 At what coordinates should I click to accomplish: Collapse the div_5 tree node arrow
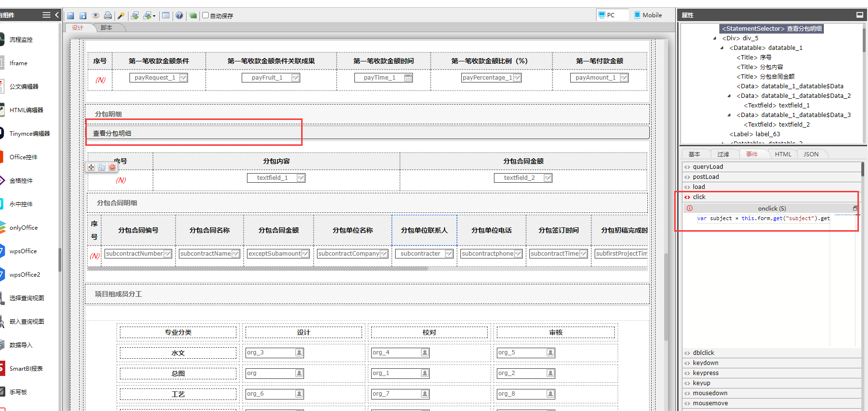point(715,38)
